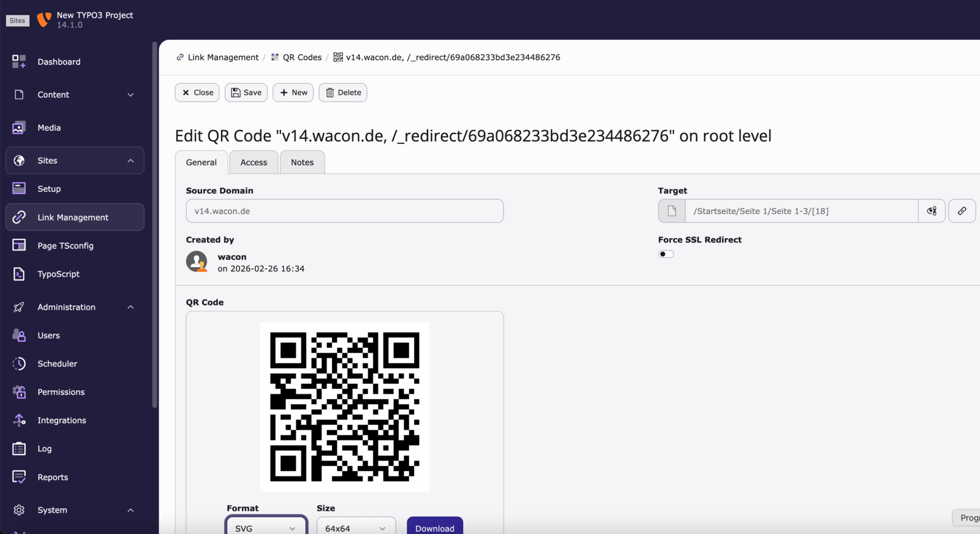The height and width of the screenshot is (534, 980).
Task: Toggle the Force SSL Redirect switch
Action: pyautogui.click(x=666, y=254)
